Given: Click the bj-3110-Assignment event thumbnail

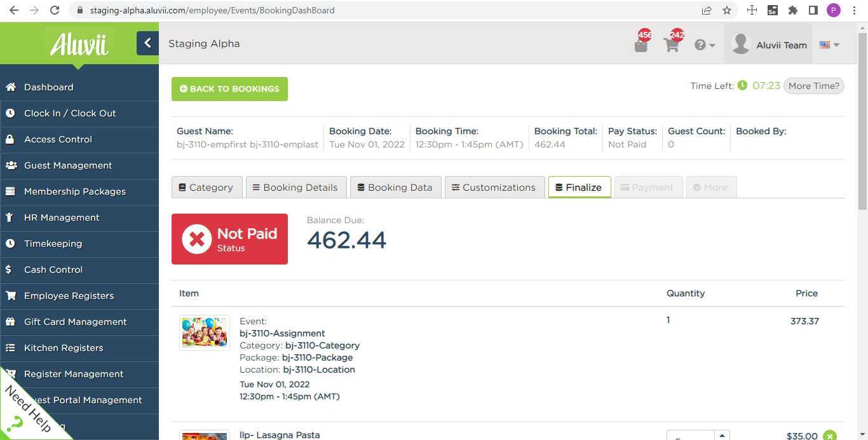Looking at the screenshot, I should pos(204,332).
